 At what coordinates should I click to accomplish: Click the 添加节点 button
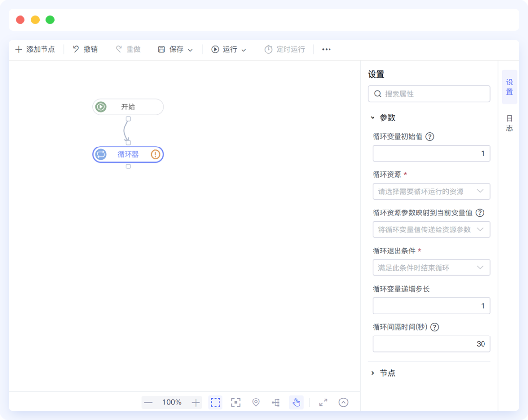(35, 49)
